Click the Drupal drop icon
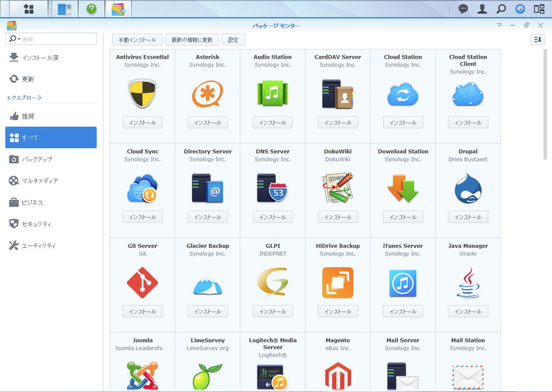 pyautogui.click(x=468, y=188)
